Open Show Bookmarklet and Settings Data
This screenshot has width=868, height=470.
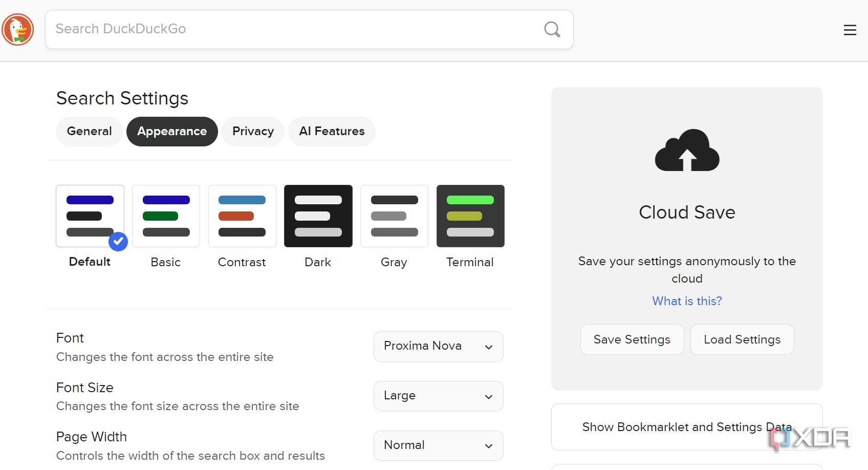687,427
